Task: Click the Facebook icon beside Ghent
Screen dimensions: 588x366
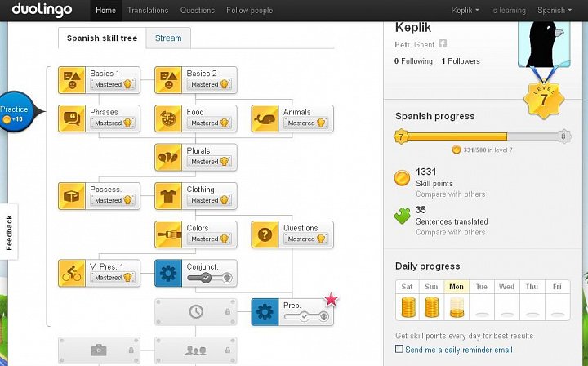Action: pyautogui.click(x=443, y=43)
